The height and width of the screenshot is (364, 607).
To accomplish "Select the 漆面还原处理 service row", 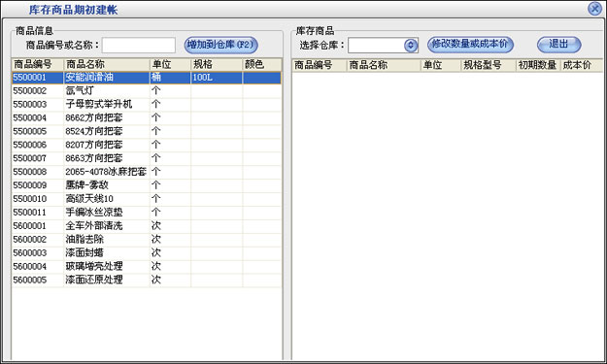I will [x=147, y=280].
